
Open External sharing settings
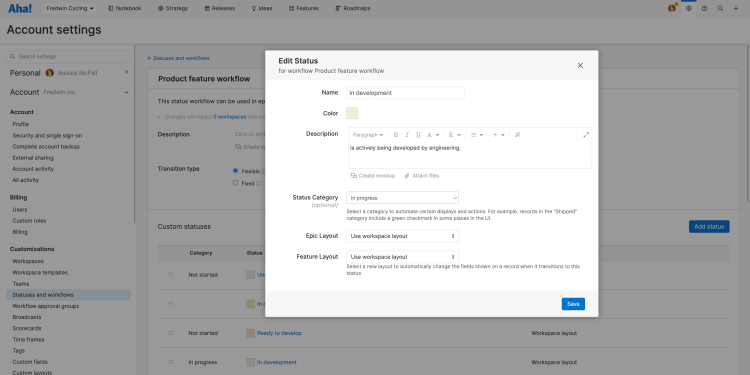click(x=33, y=158)
